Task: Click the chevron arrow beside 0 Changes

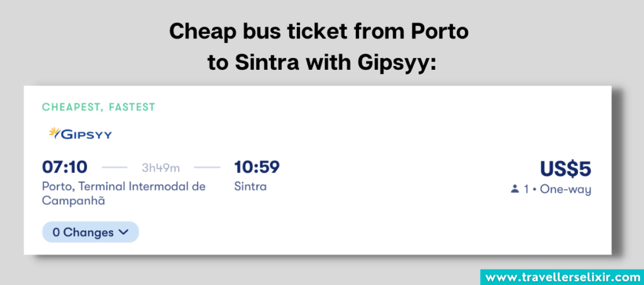Action: coord(123,232)
